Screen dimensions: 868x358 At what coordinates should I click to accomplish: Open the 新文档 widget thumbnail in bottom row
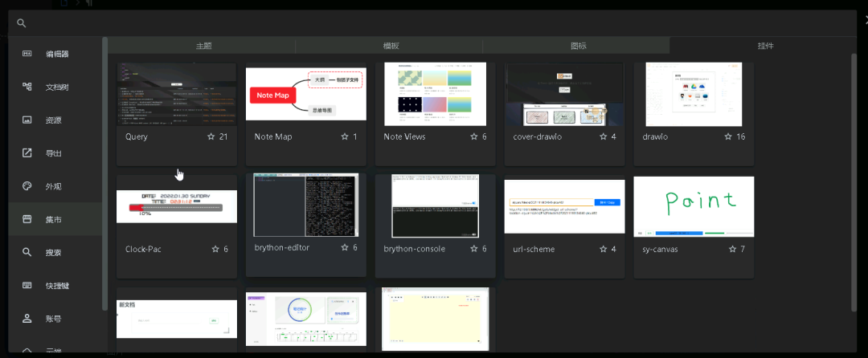point(177,319)
